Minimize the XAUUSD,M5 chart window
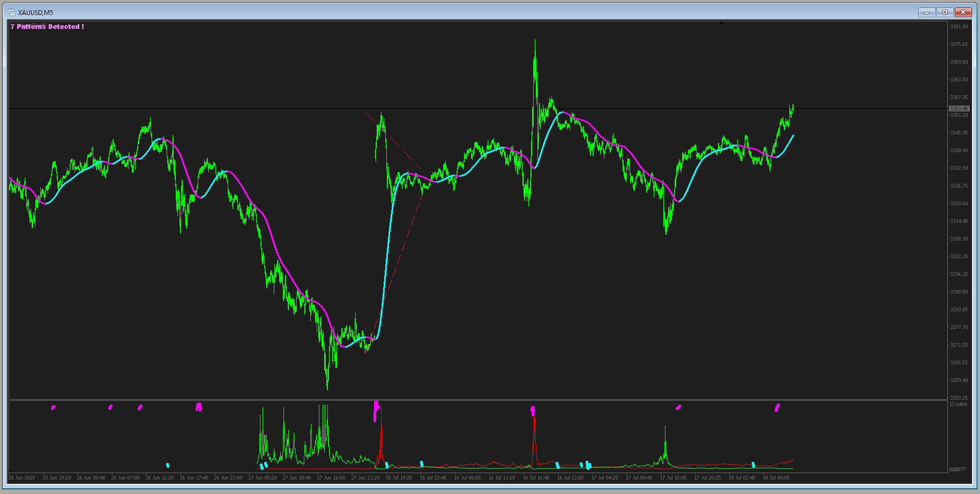The width and height of the screenshot is (980, 494). (926, 12)
